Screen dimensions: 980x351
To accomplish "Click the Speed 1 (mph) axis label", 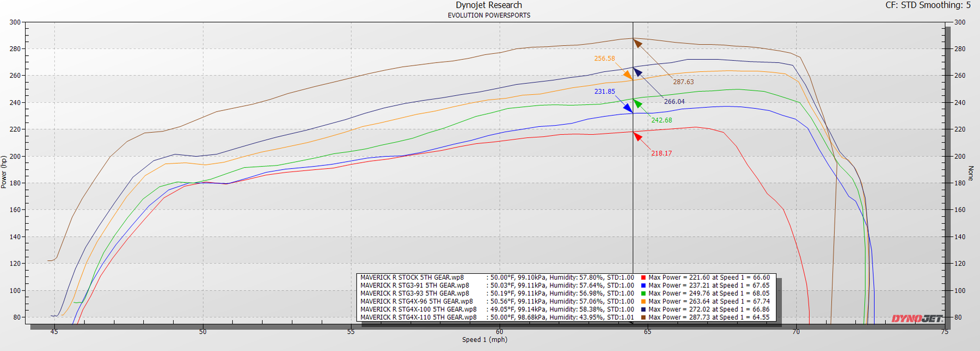I will [x=485, y=340].
